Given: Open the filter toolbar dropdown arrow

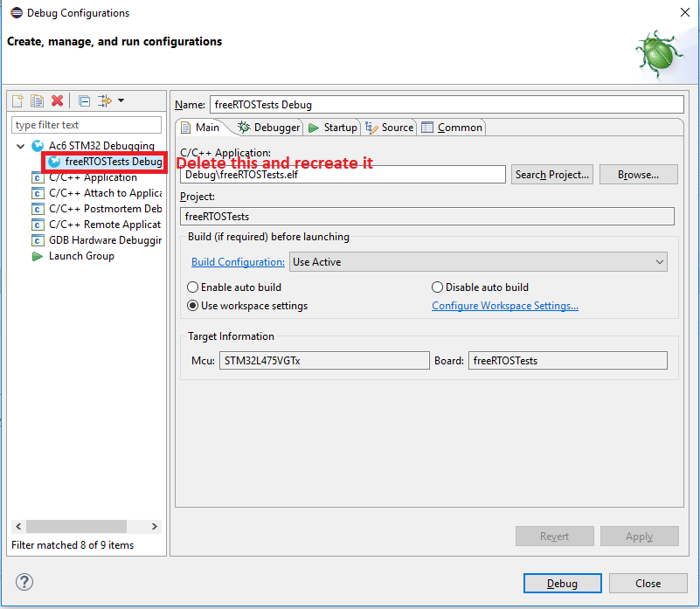Looking at the screenshot, I should [121, 101].
